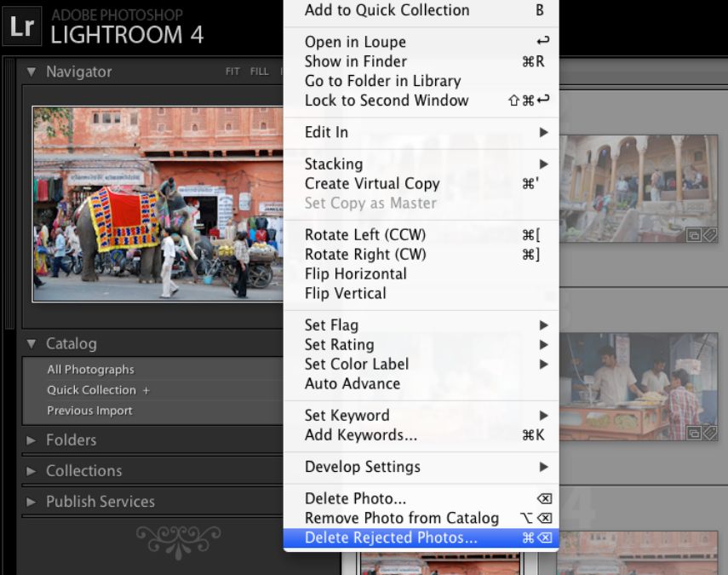Expand the Folders panel

point(32,440)
